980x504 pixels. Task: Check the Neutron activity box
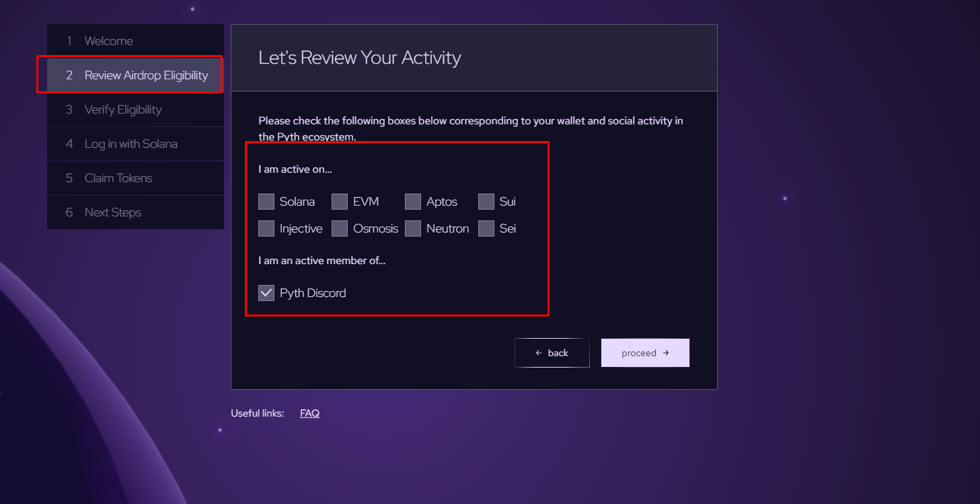pyautogui.click(x=413, y=228)
